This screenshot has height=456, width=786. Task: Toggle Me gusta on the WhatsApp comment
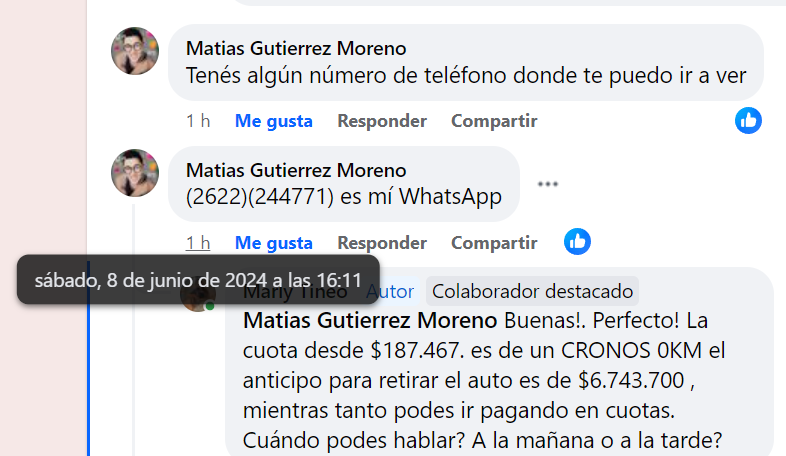[274, 243]
